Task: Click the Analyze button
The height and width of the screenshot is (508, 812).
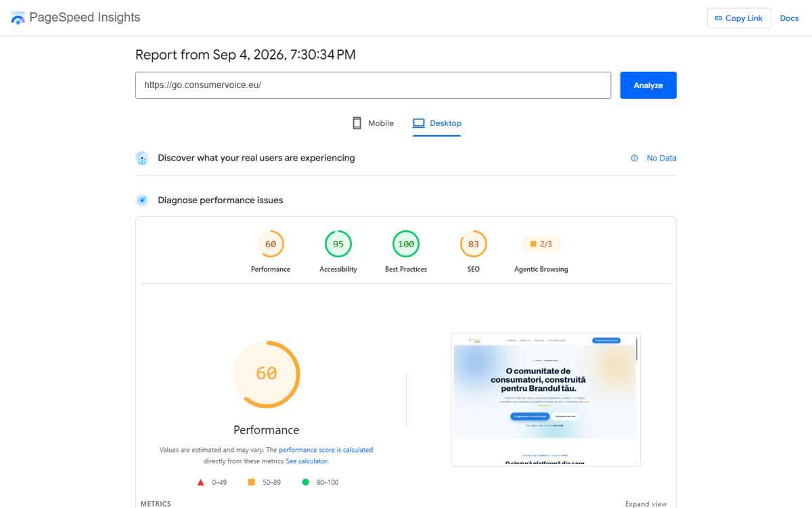Action: click(x=648, y=85)
